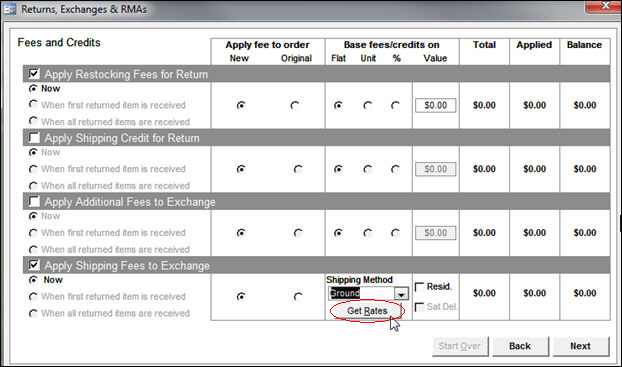Select Unit basis for restocking fee
The width and height of the screenshot is (622, 367).
click(368, 106)
